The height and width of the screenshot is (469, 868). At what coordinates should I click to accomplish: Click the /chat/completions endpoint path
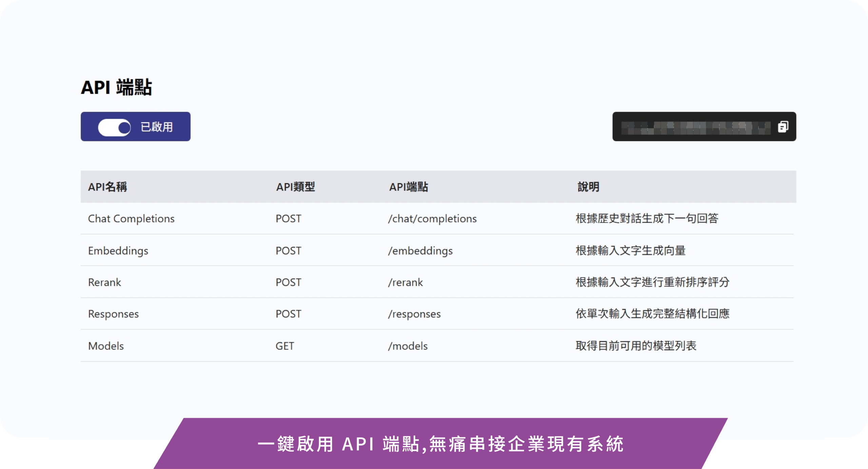pos(432,219)
